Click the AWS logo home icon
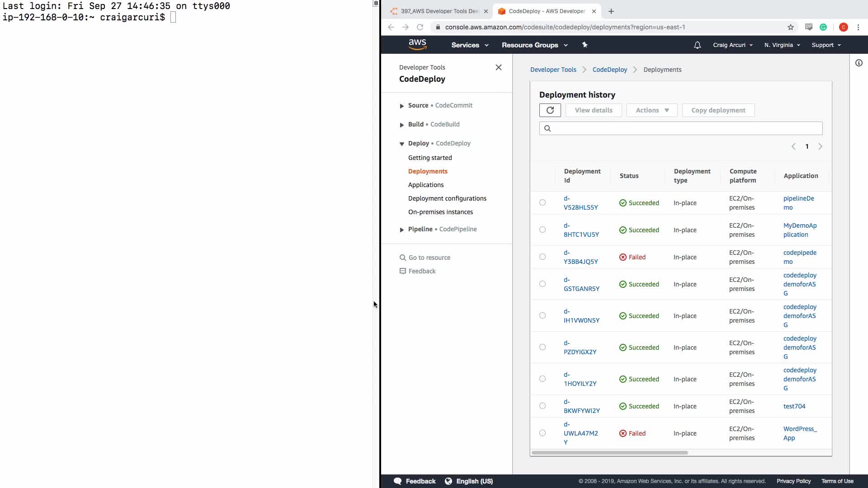Image resolution: width=868 pixels, height=488 pixels. [417, 45]
